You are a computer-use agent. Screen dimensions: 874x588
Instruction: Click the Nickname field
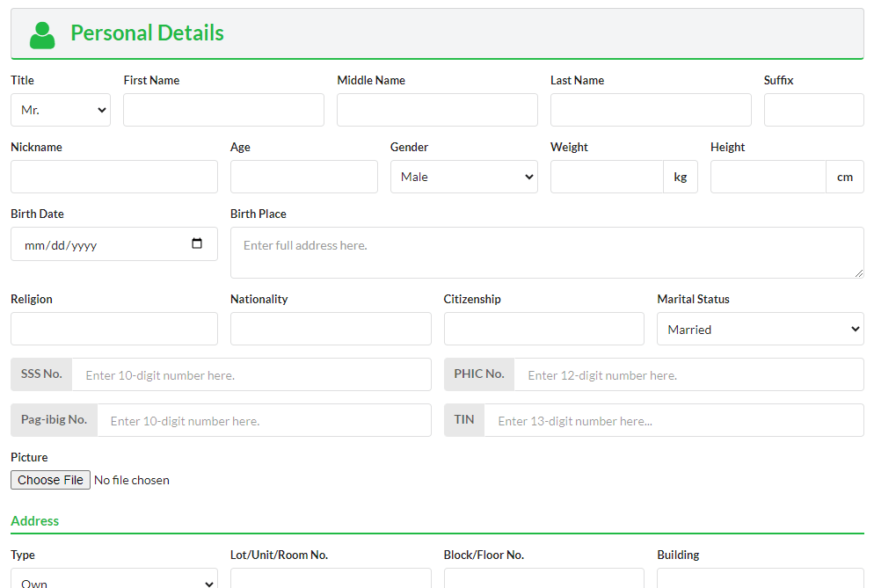113,177
